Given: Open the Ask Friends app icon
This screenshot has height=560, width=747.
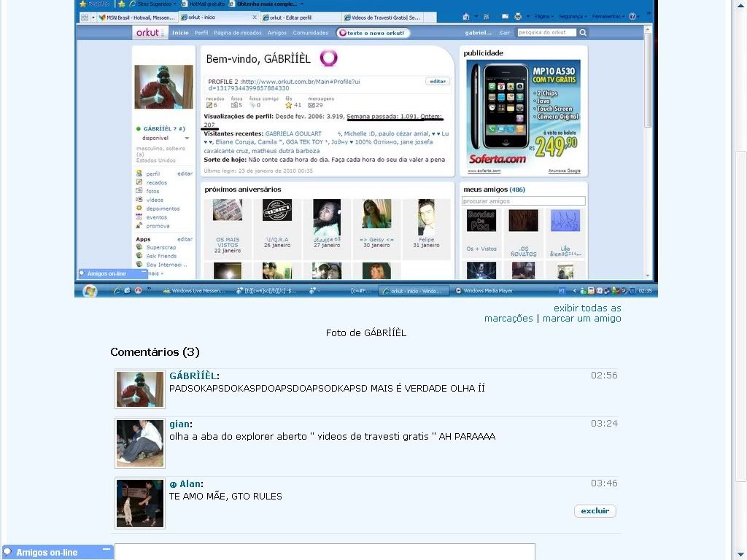Looking at the screenshot, I should [x=139, y=256].
